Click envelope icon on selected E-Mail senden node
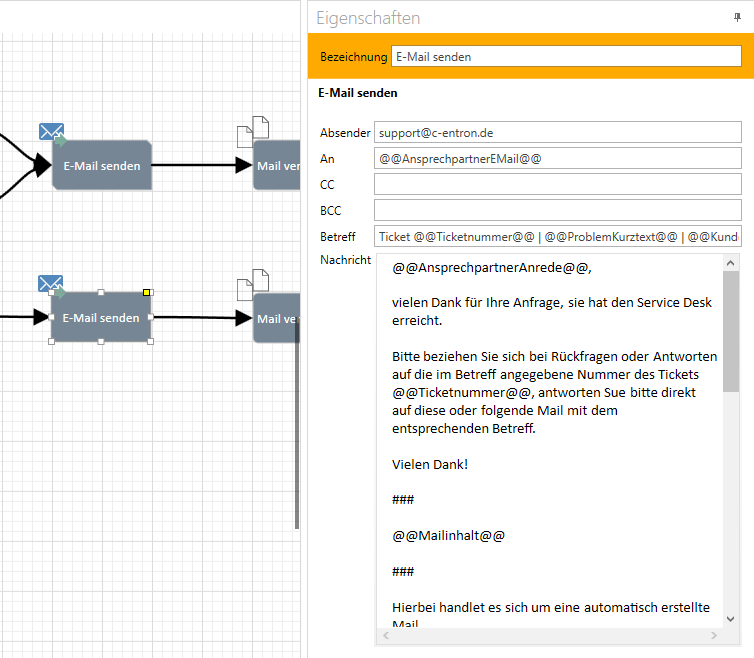The height and width of the screenshot is (658, 754). (x=51, y=285)
